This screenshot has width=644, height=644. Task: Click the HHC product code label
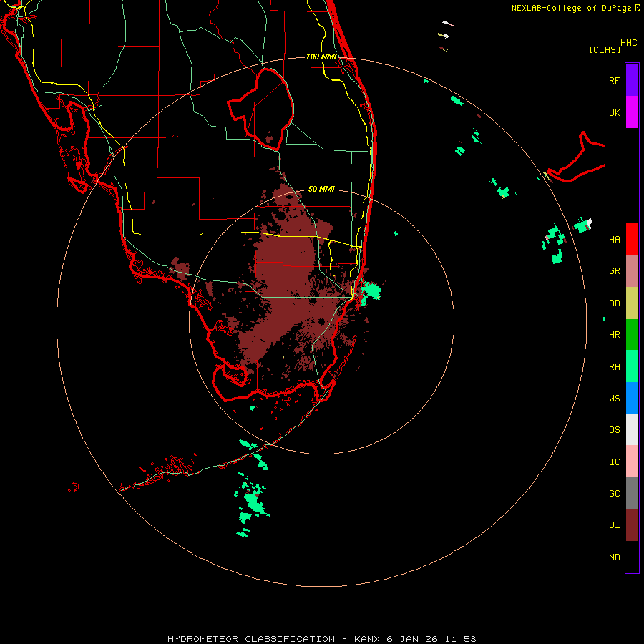[x=628, y=42]
